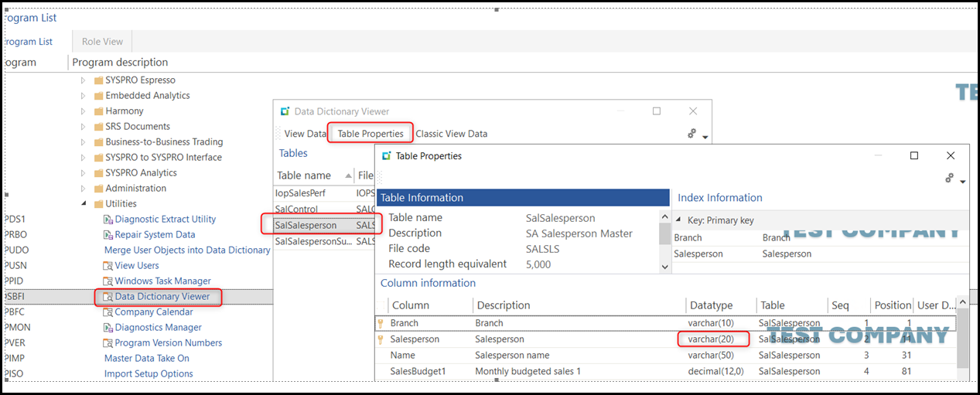Collapse the Key: Primary key group
This screenshot has height=395, width=980.
click(679, 220)
